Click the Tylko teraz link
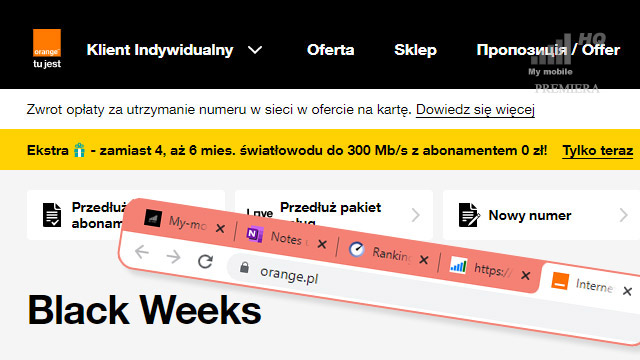Viewport: 640px width, 360px height. [598, 151]
